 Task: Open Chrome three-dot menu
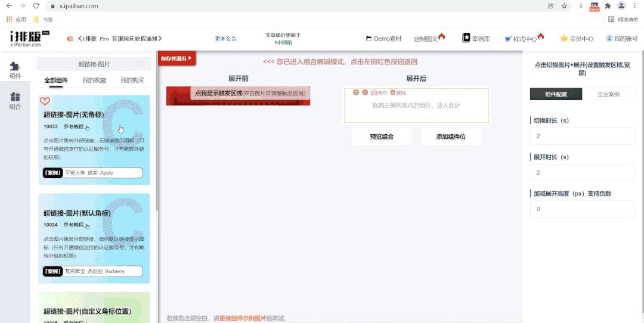pyautogui.click(x=635, y=6)
